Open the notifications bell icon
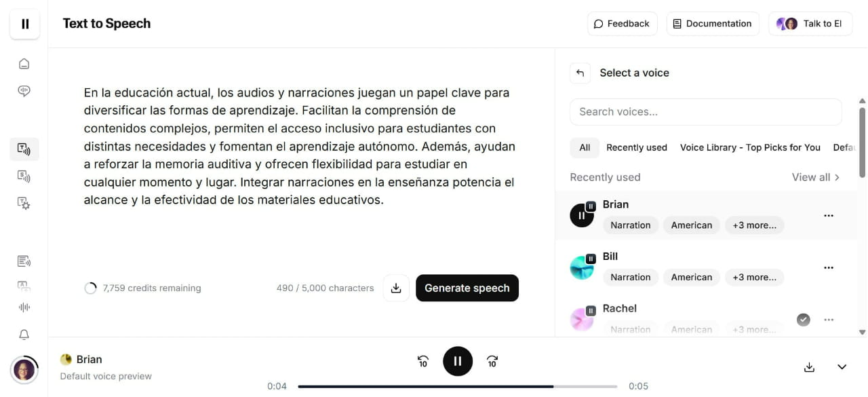Image resolution: width=868 pixels, height=397 pixels. point(24,335)
